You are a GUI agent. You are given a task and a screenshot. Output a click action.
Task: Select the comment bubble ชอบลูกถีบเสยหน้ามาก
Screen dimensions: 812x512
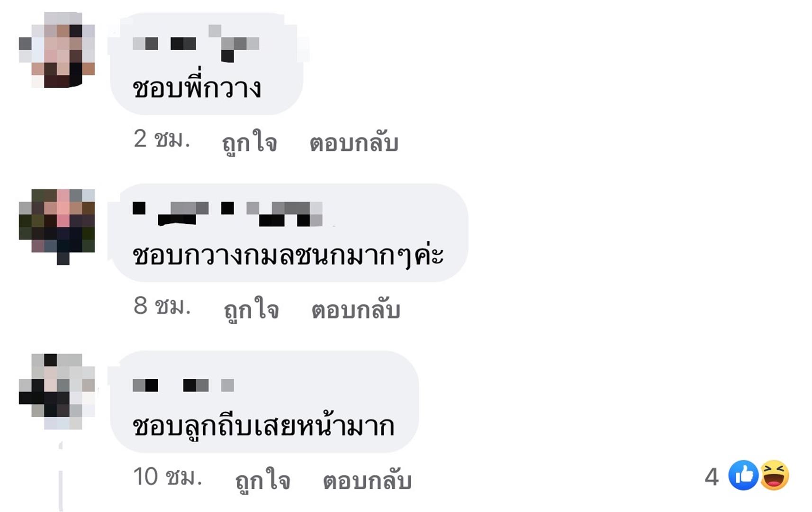264,402
